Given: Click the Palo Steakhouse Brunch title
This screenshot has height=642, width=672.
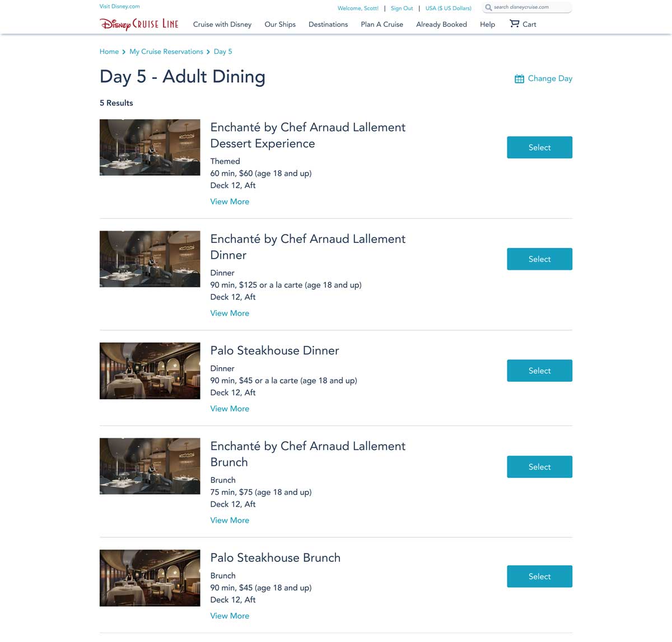Looking at the screenshot, I should pos(275,557).
